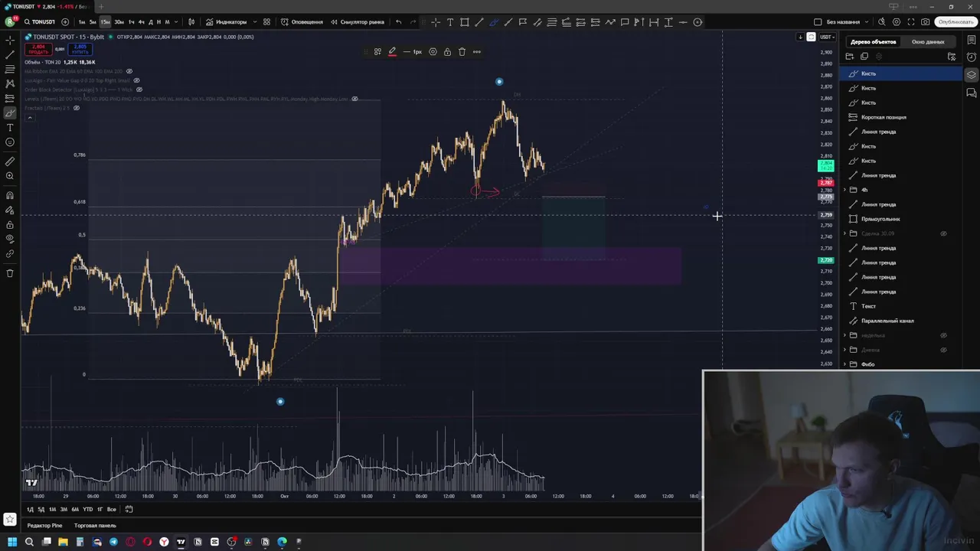980x551 pixels.
Task: Toggle visibility of Levels indicator
Action: click(354, 99)
